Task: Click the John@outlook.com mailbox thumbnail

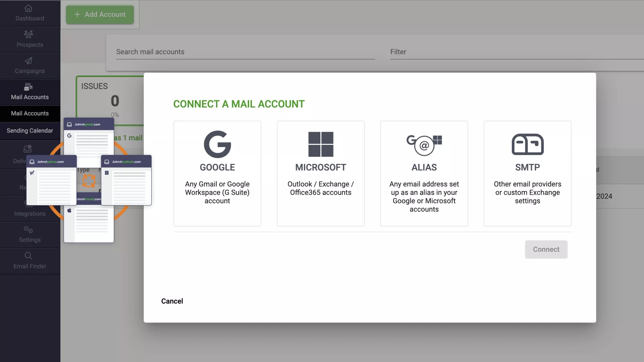Action: tap(126, 180)
